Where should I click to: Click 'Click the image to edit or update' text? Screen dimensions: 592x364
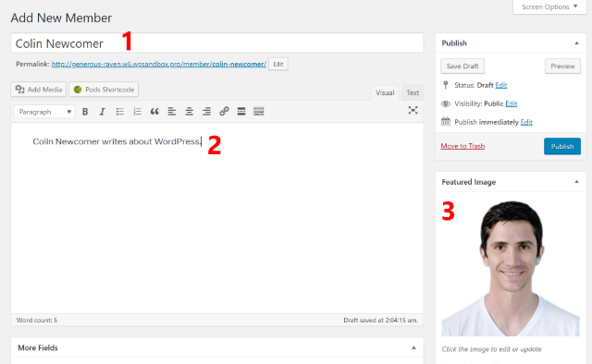[491, 349]
